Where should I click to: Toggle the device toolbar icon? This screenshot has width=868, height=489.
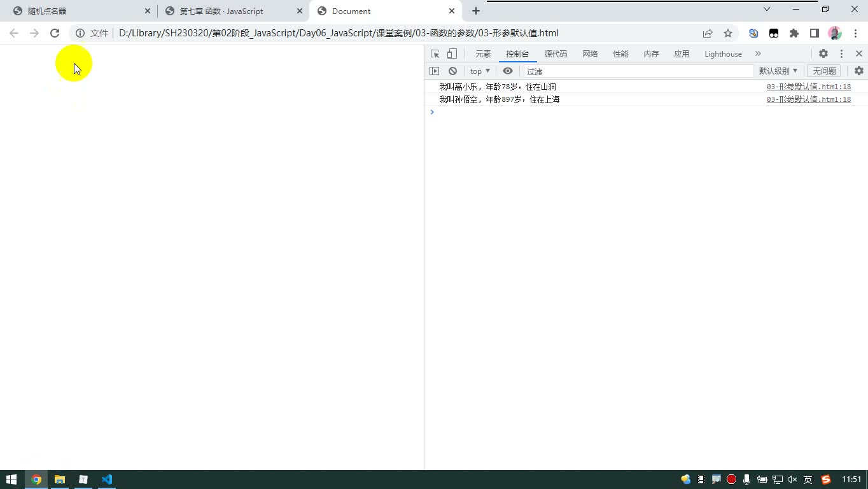coord(452,54)
